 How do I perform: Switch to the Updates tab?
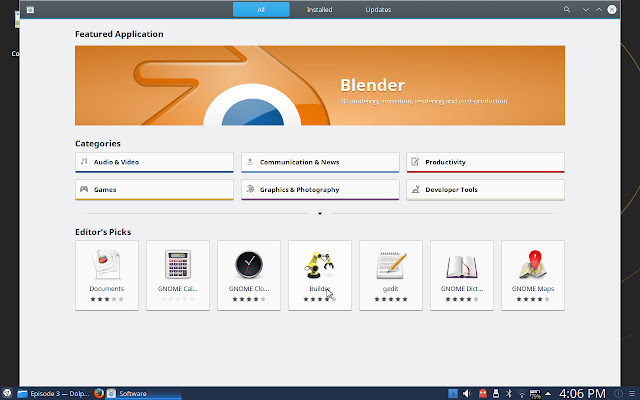coord(378,9)
